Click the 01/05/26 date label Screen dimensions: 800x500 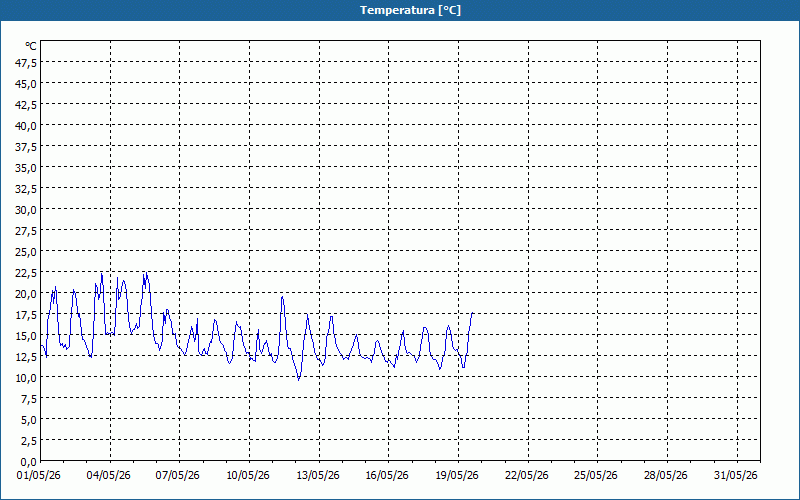tap(39, 476)
